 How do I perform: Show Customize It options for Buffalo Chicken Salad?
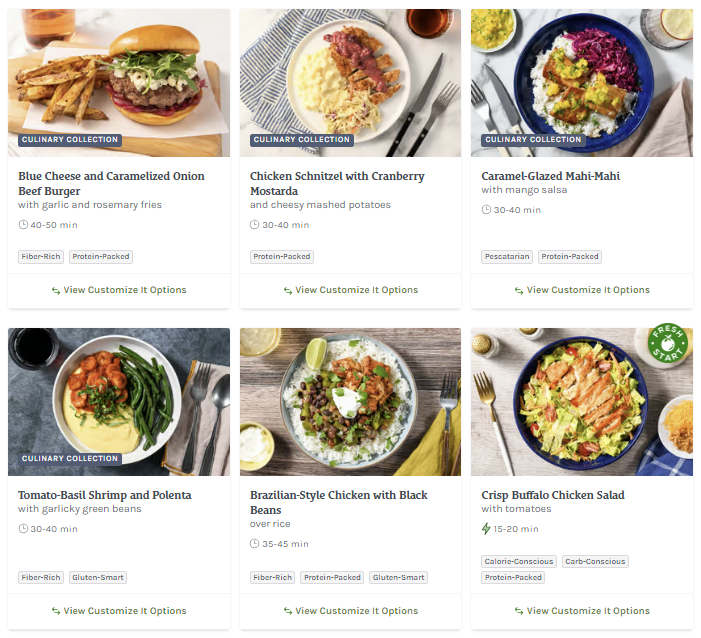(x=582, y=611)
